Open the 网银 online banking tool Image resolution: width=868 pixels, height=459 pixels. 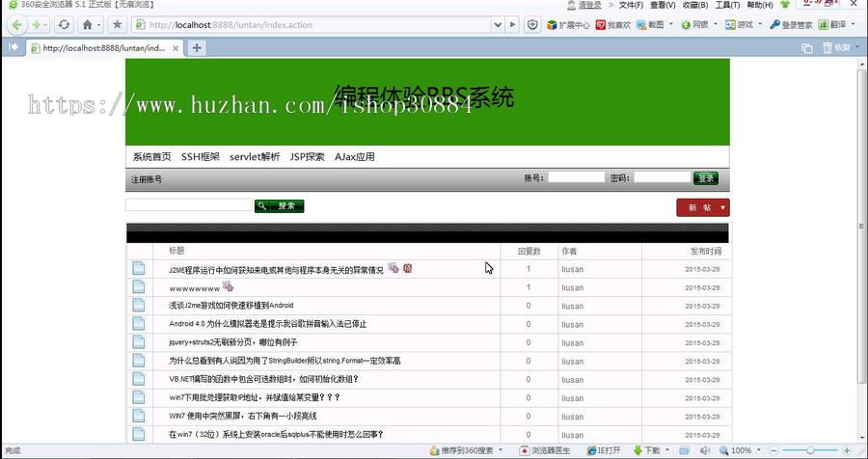point(694,25)
